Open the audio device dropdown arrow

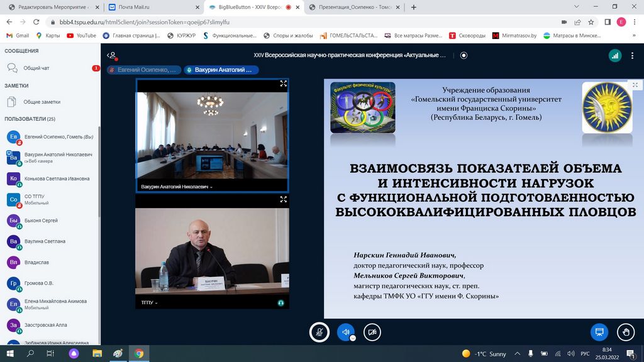(353, 337)
